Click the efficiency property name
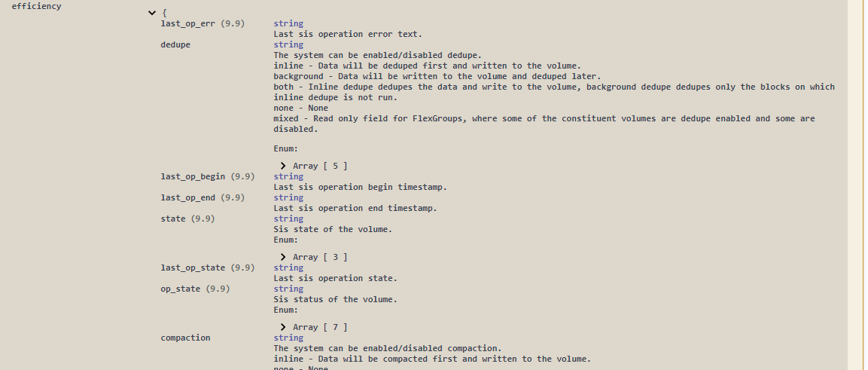The image size is (868, 370). point(37,6)
